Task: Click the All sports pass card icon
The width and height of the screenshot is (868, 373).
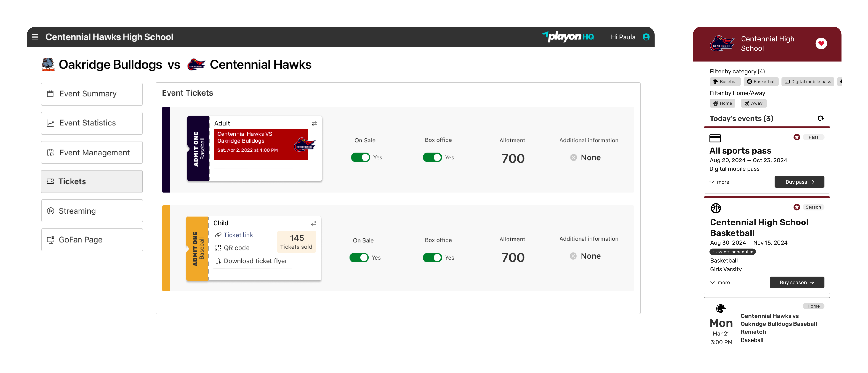Action: [x=715, y=138]
